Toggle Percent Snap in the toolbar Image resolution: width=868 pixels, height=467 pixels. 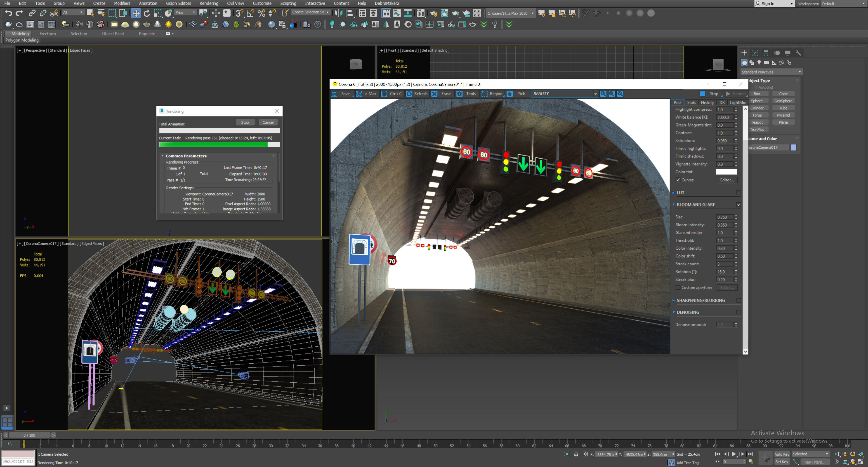[261, 13]
